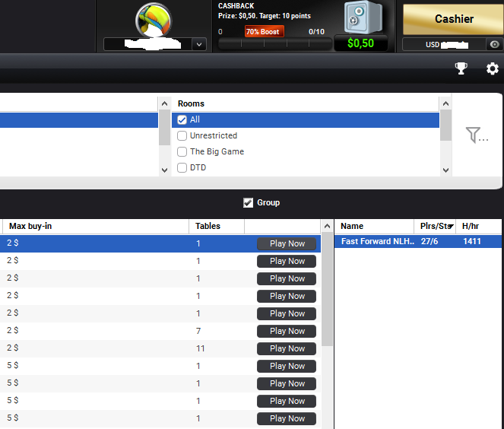Screen dimensions: 504x429
Task: Sort by the Max buy-in column
Action: point(30,226)
